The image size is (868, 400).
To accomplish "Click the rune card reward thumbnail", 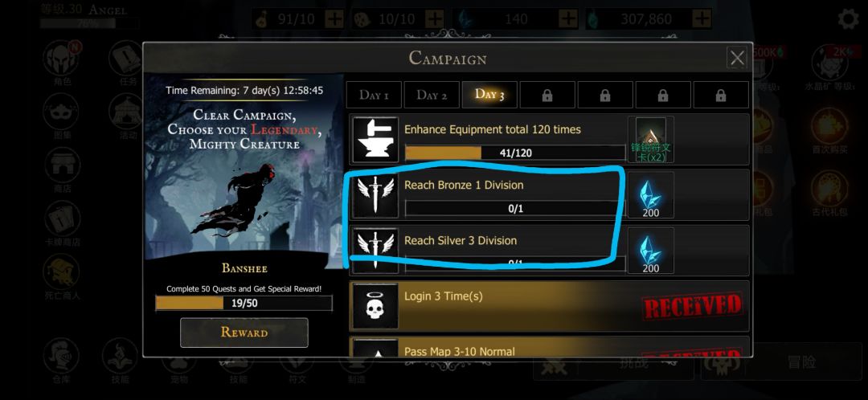I will coord(651,140).
